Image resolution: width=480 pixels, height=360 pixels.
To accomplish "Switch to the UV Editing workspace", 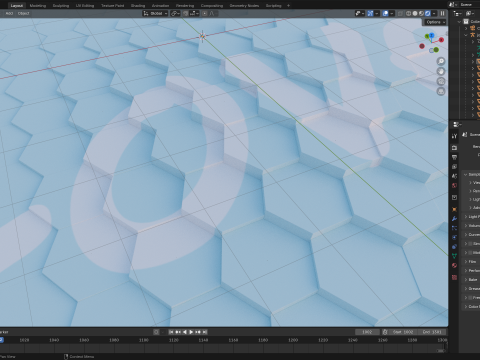I will (x=85, y=5).
